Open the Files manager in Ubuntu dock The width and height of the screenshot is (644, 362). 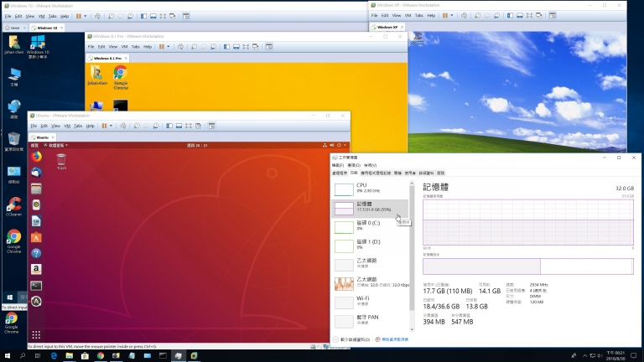(36, 189)
